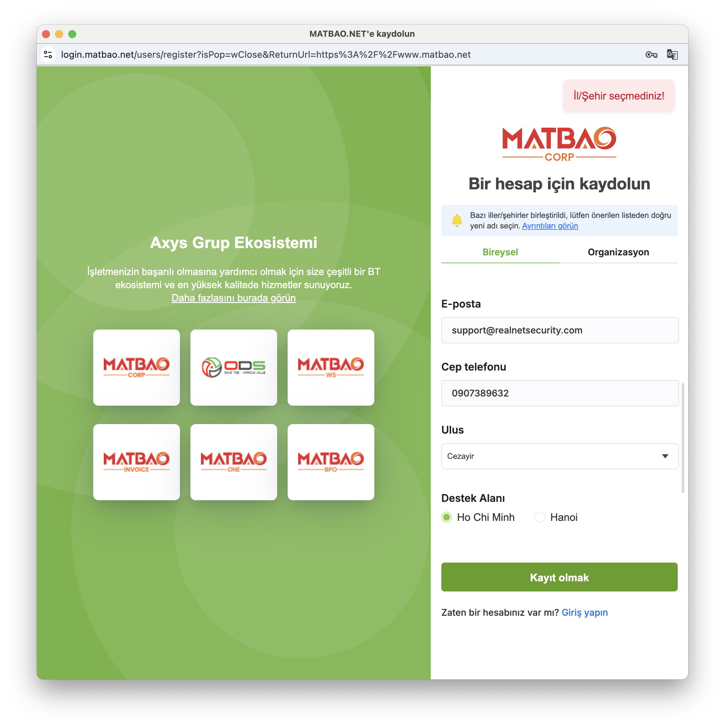Click the MATBAO CORP header logo
Viewport: 725px width, 728px height.
tap(559, 144)
